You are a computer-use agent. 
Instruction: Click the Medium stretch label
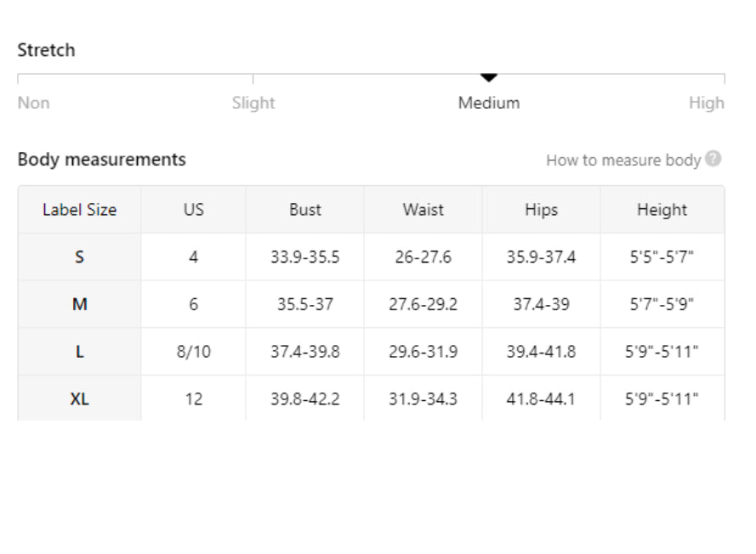[x=489, y=103]
